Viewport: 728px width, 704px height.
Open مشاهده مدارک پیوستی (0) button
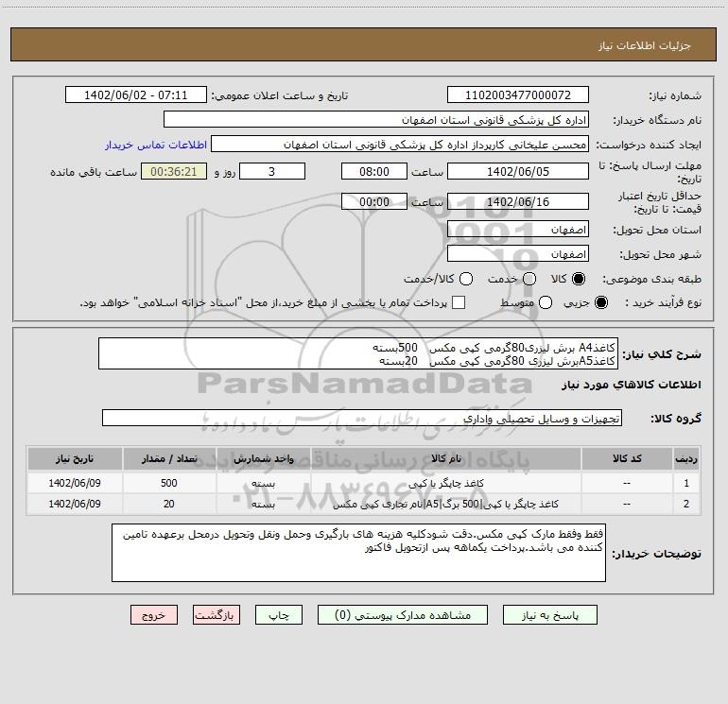403,615
